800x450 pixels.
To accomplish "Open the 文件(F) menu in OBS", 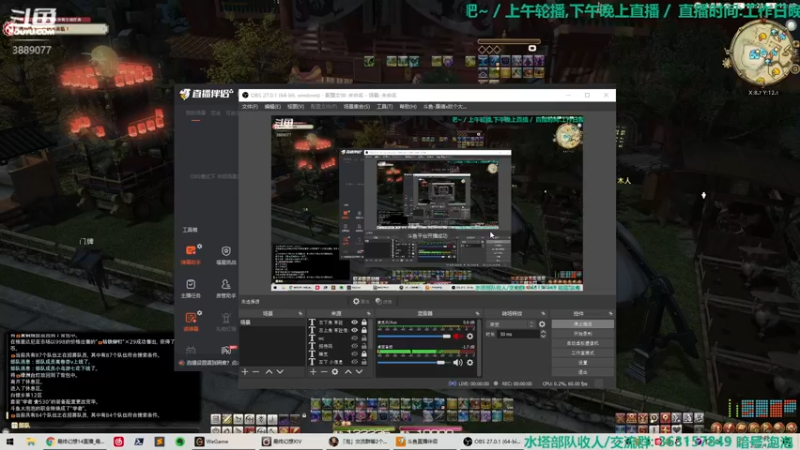I will [249, 107].
